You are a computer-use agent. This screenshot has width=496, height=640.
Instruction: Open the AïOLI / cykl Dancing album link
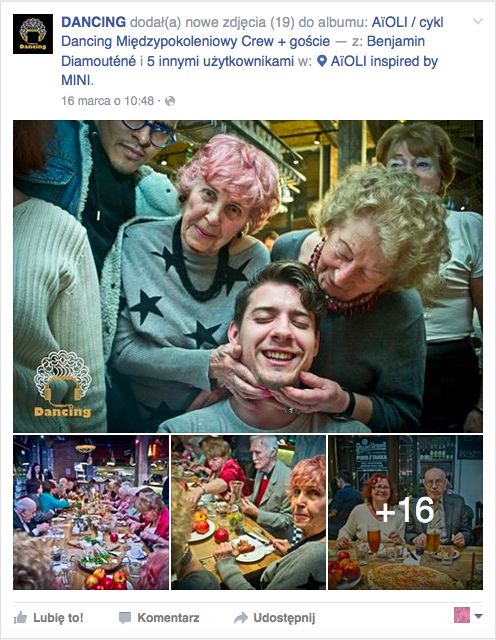252,32
